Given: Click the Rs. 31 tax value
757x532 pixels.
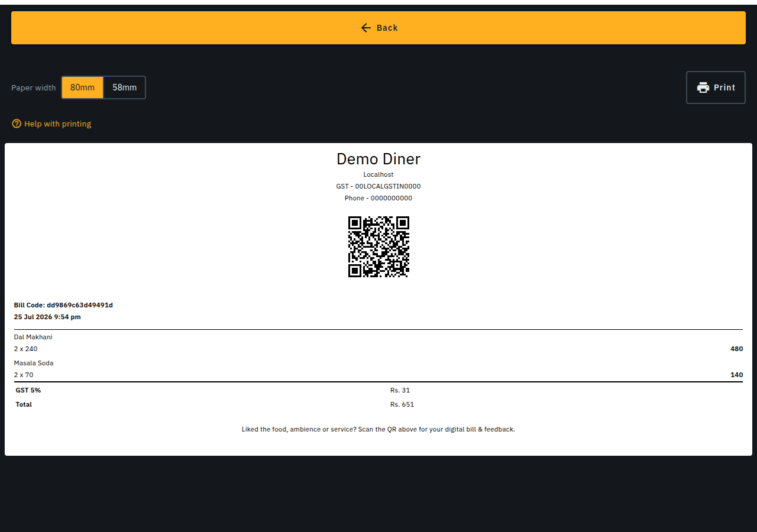Looking at the screenshot, I should [x=400, y=390].
